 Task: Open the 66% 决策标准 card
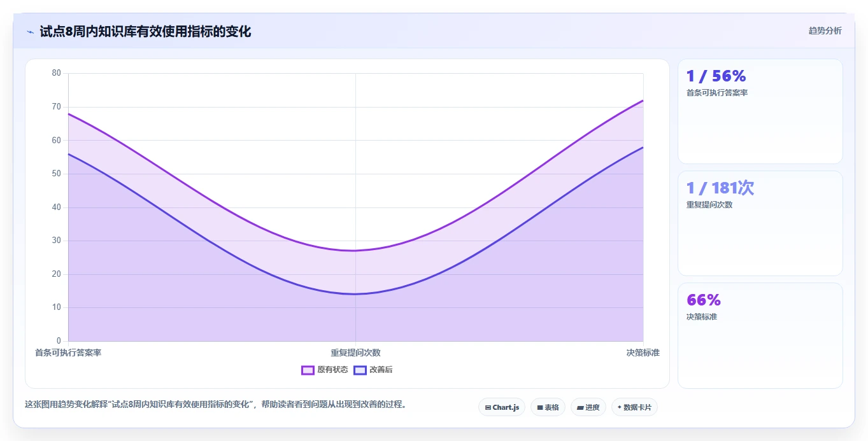pyautogui.click(x=760, y=335)
